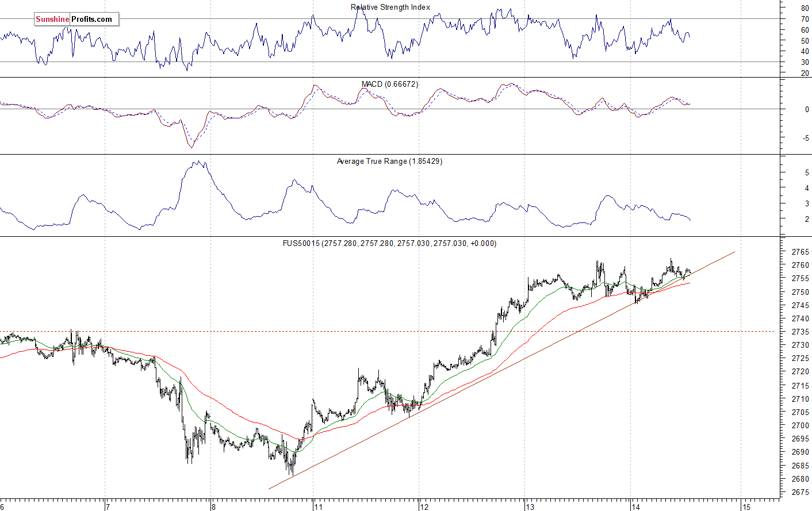Click price axis label 2700
This screenshot has height=511, width=812.
(x=800, y=425)
